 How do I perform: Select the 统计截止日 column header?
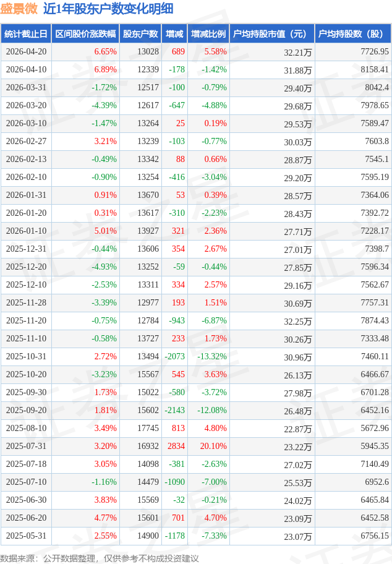25,34
